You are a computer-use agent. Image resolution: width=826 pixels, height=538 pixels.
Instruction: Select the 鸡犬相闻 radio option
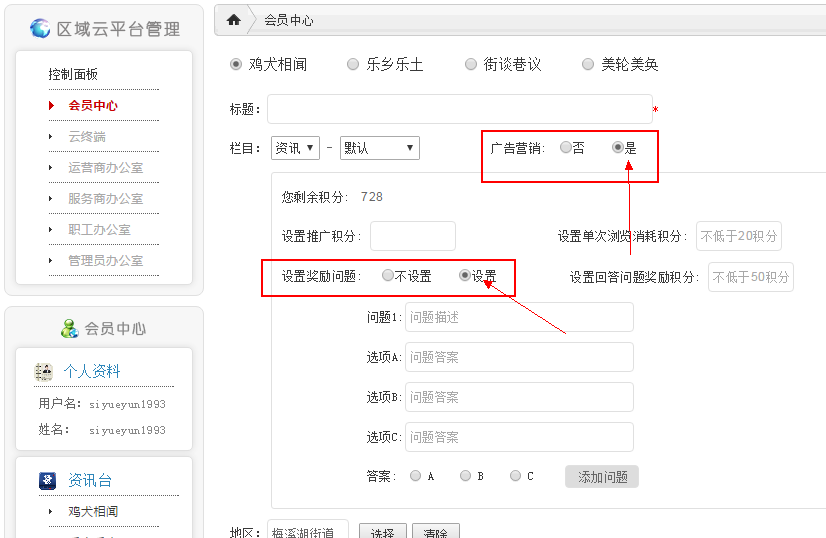(x=235, y=64)
